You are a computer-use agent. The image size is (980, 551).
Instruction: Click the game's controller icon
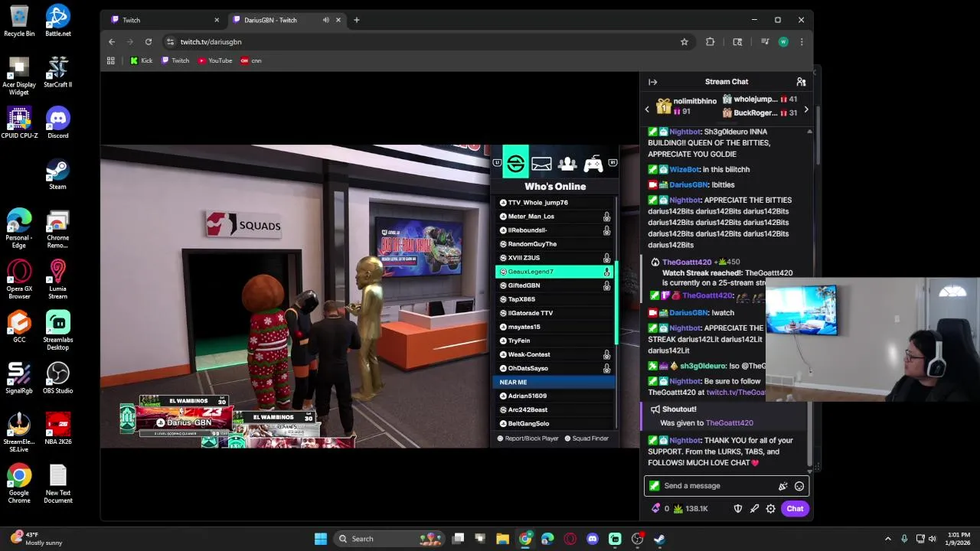[x=593, y=164]
